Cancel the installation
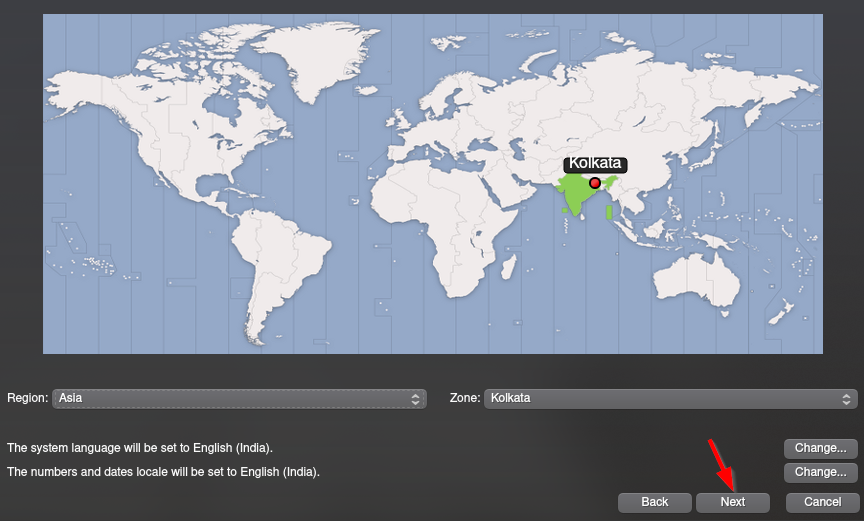This screenshot has height=521, width=864. pos(822,502)
